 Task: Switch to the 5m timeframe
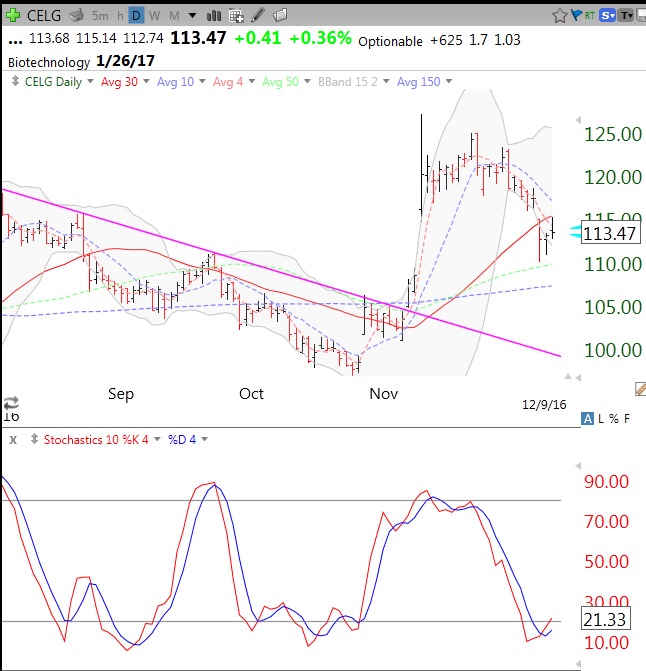tap(100, 16)
